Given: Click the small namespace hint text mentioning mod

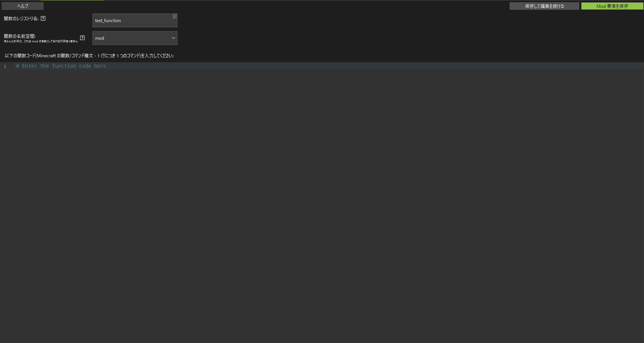Looking at the screenshot, I should click(x=40, y=41).
